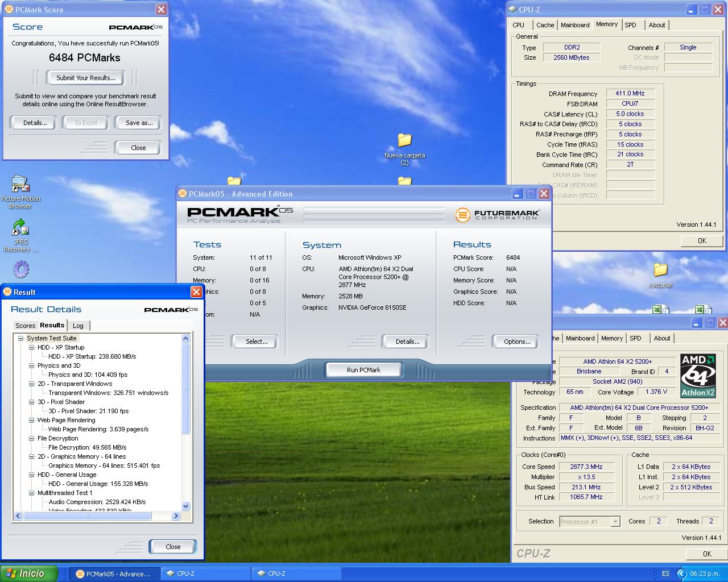Click Close button in Result Details window

click(173, 547)
